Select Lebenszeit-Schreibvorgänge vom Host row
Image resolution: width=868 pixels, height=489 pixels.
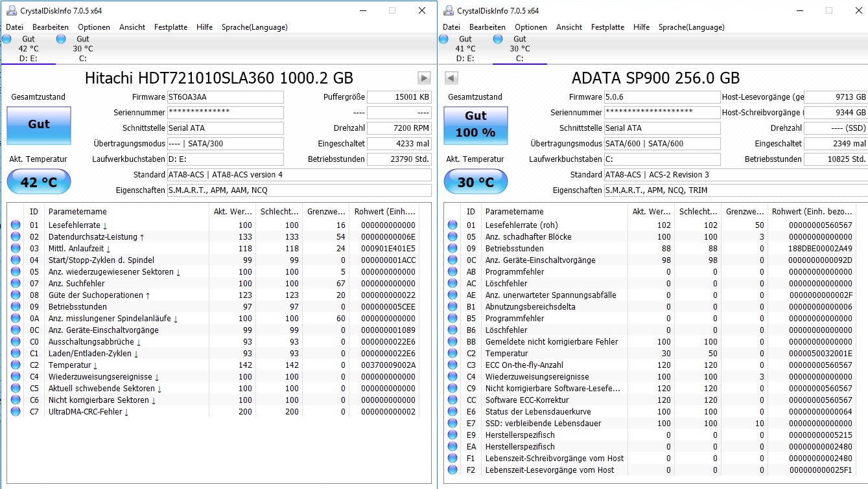[650, 459]
